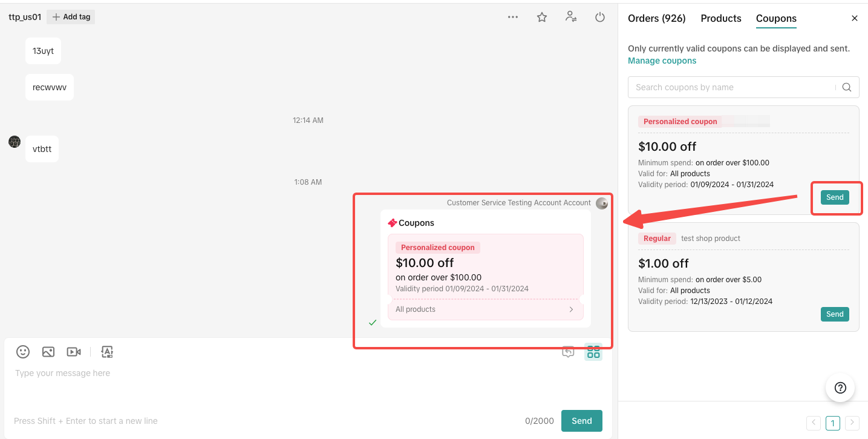Toggle the side panel grid icon
Viewport: 868px width, 439px height.
click(593, 352)
